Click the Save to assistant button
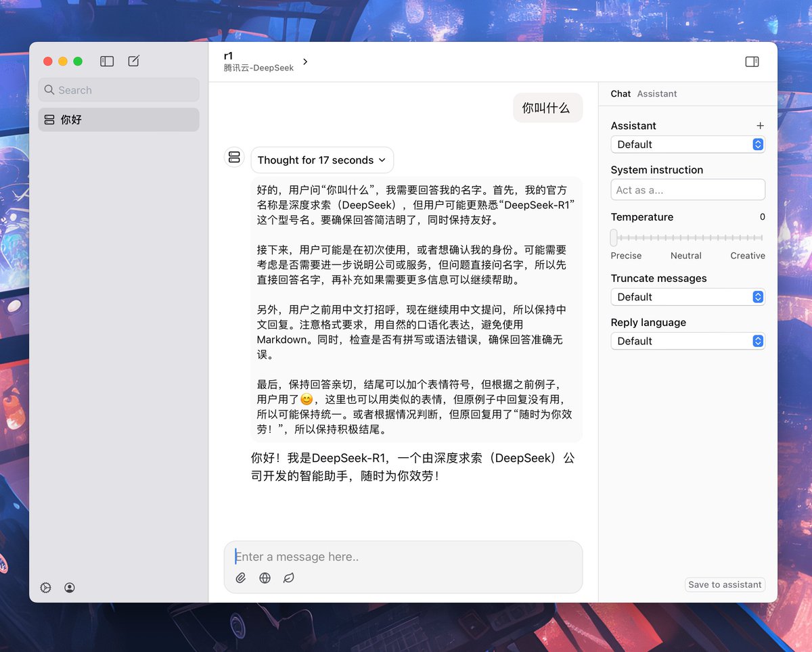This screenshot has height=652, width=812. click(725, 584)
